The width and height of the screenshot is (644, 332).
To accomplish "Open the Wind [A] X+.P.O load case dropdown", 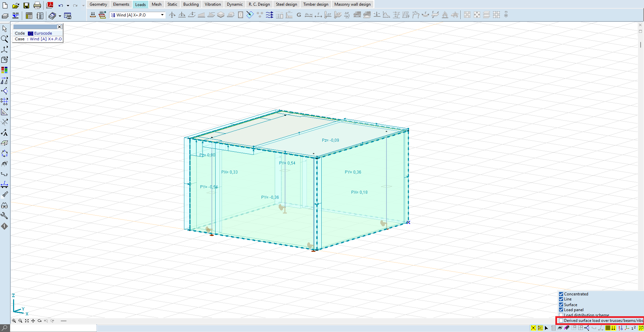I will pos(137,15).
